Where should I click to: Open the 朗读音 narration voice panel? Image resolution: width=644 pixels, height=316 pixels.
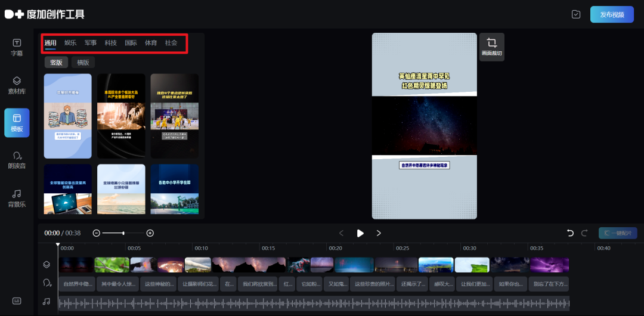(17, 160)
